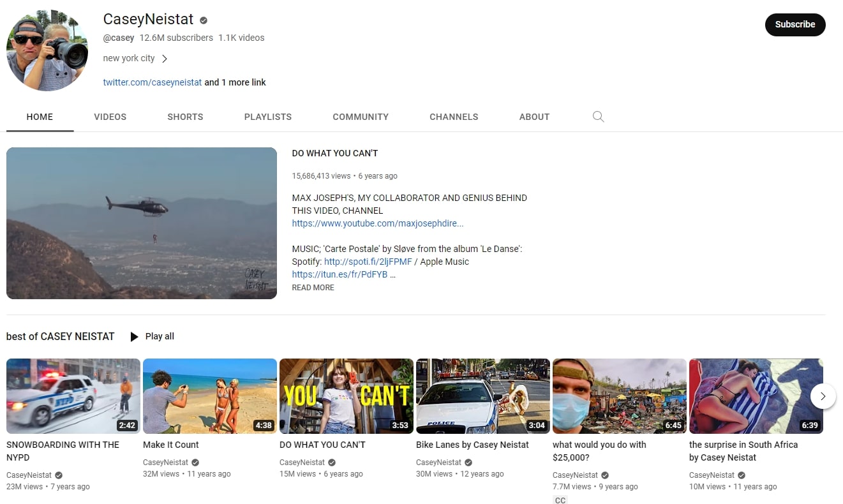Open the Bike Lanes police car thumbnail
The height and width of the screenshot is (504, 843).
(x=483, y=396)
